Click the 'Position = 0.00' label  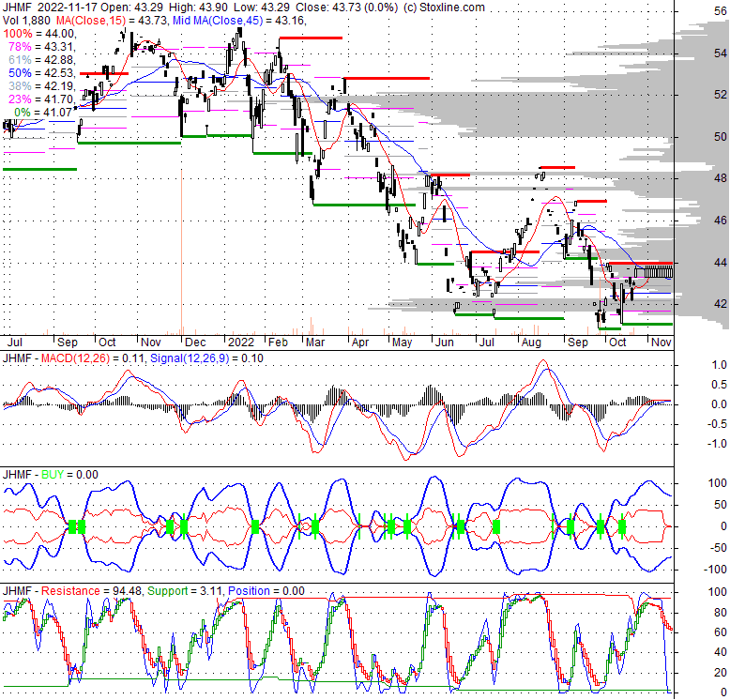coord(266,591)
